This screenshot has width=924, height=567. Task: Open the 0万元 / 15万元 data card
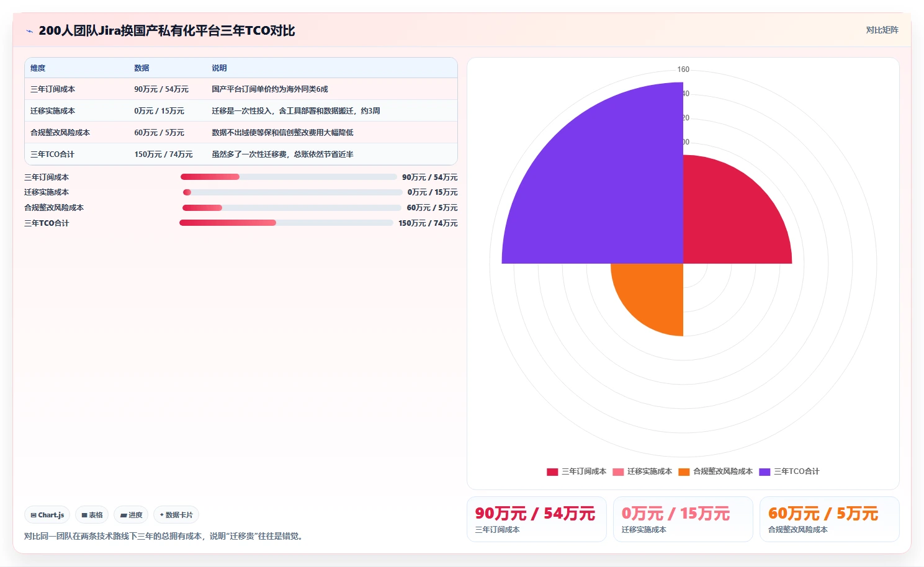click(x=683, y=519)
